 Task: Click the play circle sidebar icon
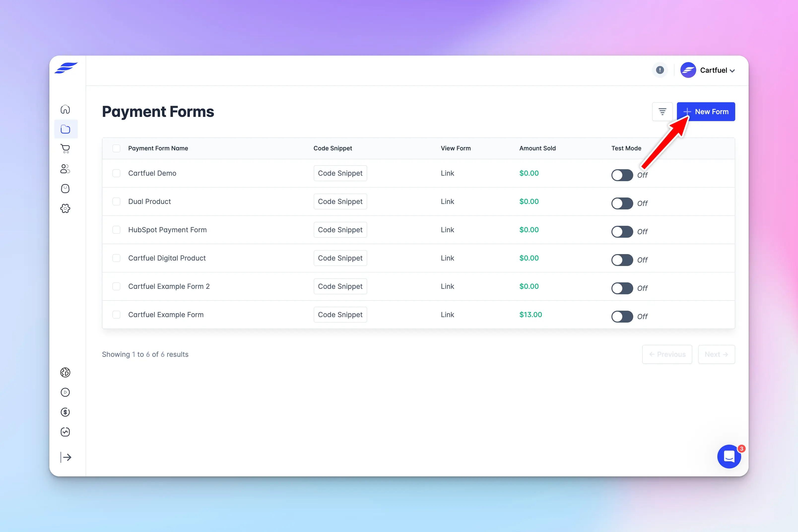(x=65, y=392)
